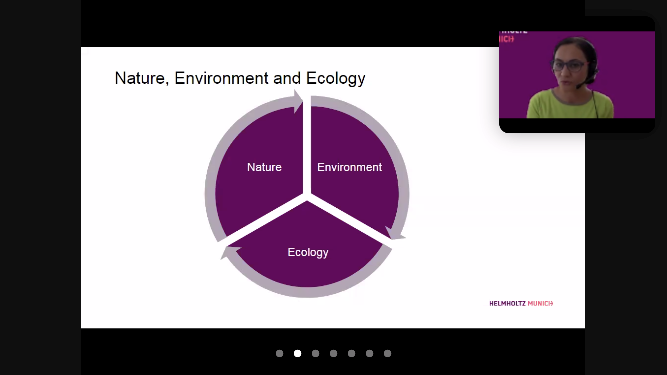Click the arrowhead left of Ecology segment

[231, 253]
